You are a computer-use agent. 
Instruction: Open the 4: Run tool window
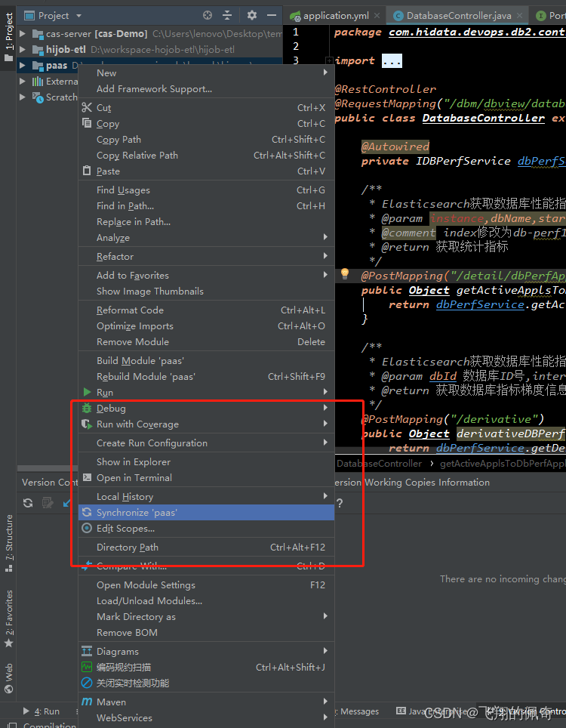(x=42, y=711)
